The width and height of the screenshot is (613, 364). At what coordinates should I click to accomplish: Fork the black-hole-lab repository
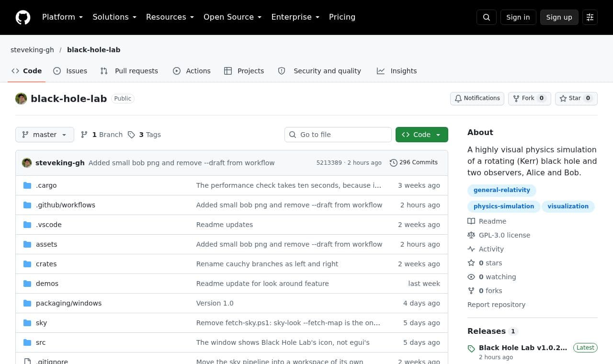pyautogui.click(x=530, y=99)
